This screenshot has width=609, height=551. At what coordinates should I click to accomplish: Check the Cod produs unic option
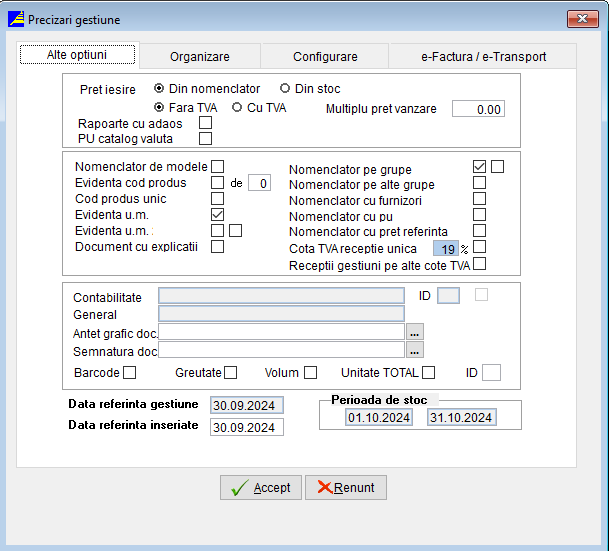tap(217, 199)
